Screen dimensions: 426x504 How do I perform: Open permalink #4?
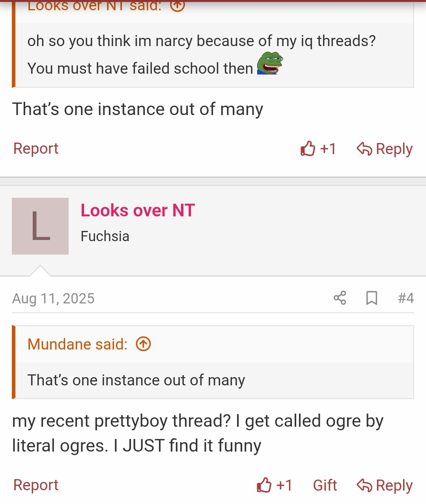(406, 298)
